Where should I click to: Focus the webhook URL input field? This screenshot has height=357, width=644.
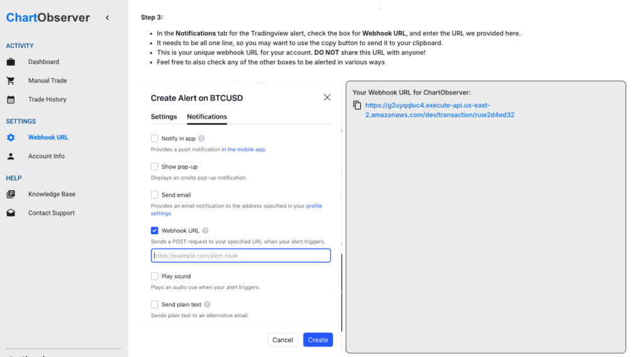[241, 256]
